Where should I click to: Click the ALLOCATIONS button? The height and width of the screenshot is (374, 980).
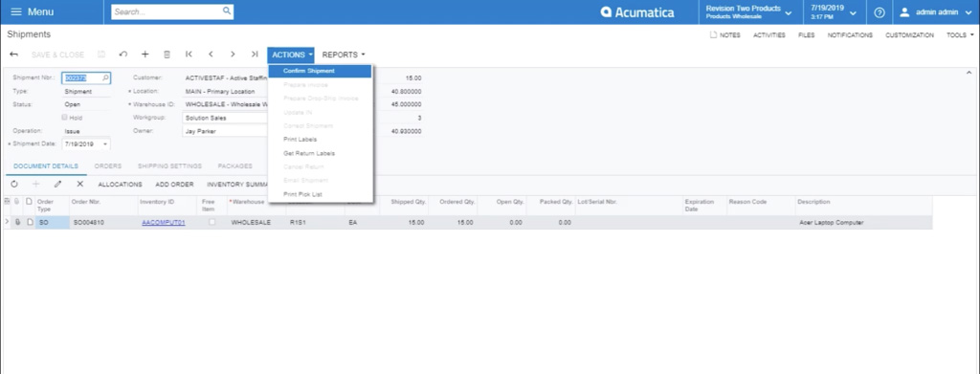[x=120, y=185]
